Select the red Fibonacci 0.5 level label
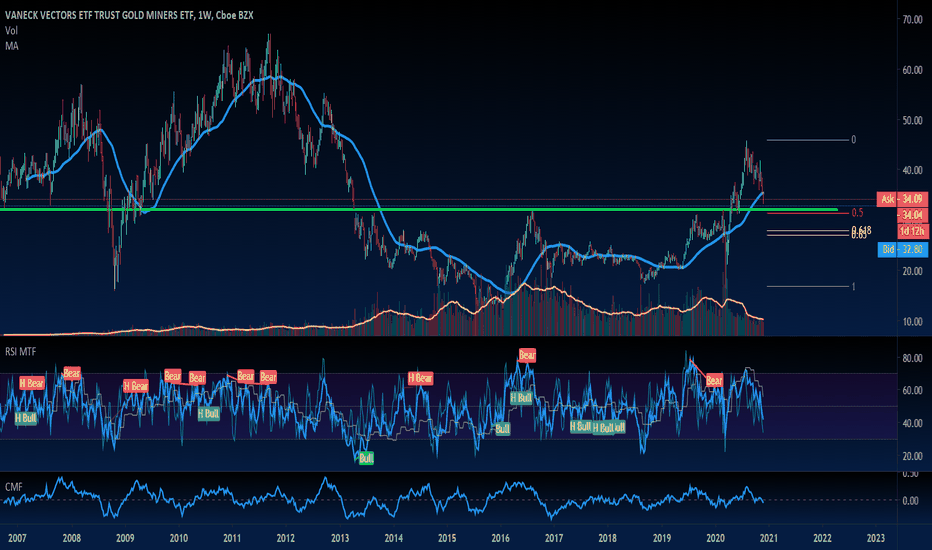Image resolution: width=932 pixels, height=550 pixels. pyautogui.click(x=857, y=213)
